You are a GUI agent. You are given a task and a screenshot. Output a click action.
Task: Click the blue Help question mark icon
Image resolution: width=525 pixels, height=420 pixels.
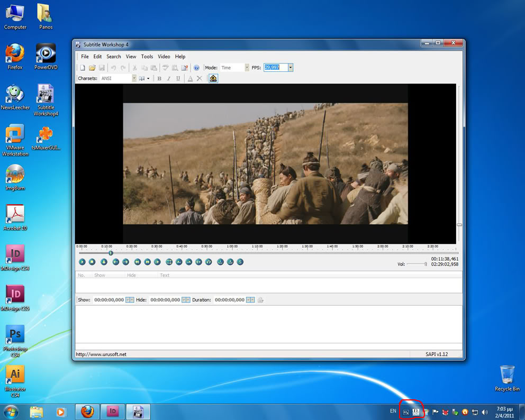[196, 68]
